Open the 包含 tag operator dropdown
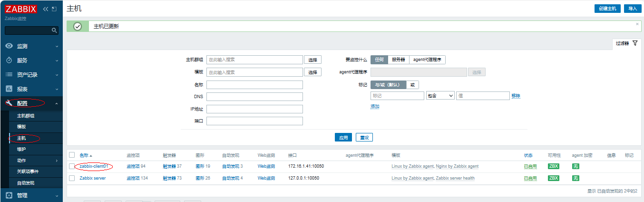This screenshot has height=202, width=644. click(x=440, y=96)
